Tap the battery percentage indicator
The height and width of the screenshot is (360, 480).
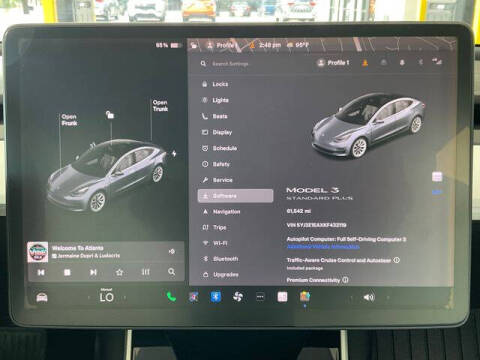pos(169,45)
